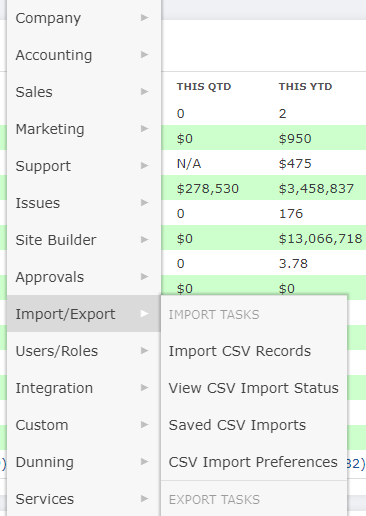Open the Users/Roles menu

coord(84,351)
